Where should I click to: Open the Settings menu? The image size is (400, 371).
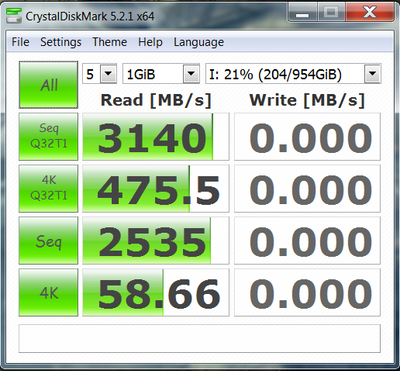61,42
